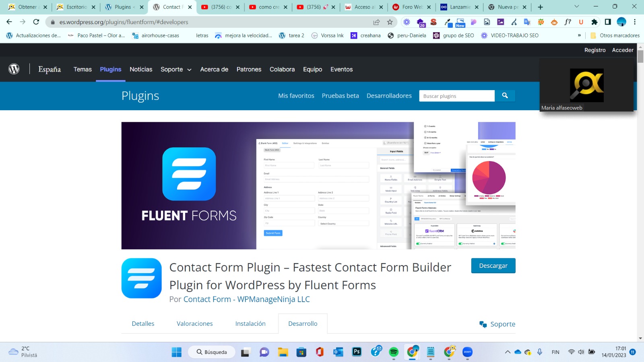Toggle the Chrome side panel icon
644x362 pixels.
[x=608, y=22]
